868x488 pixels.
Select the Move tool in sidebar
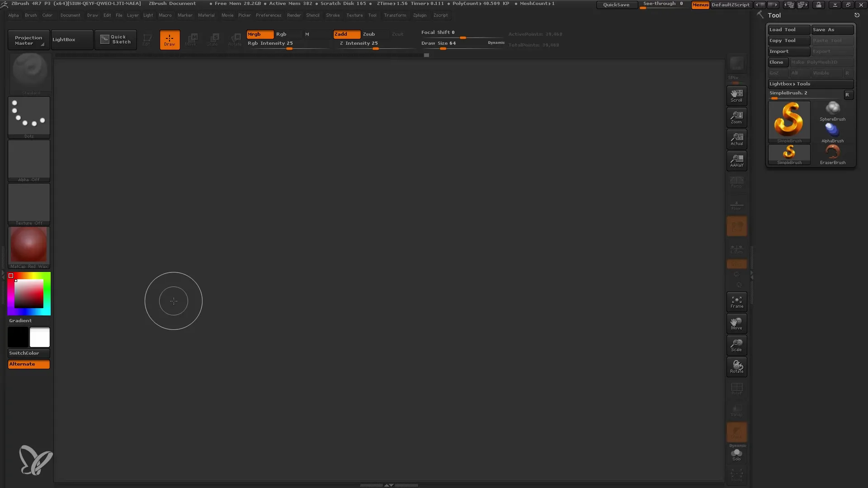pos(736,323)
